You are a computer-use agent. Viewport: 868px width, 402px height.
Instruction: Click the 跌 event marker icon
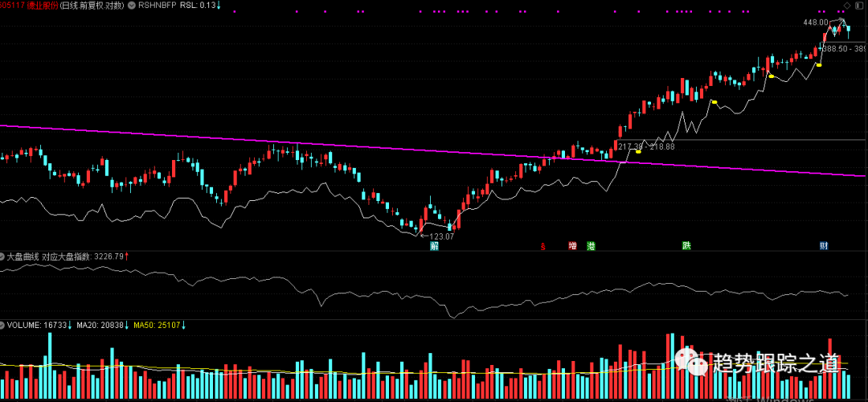click(686, 245)
